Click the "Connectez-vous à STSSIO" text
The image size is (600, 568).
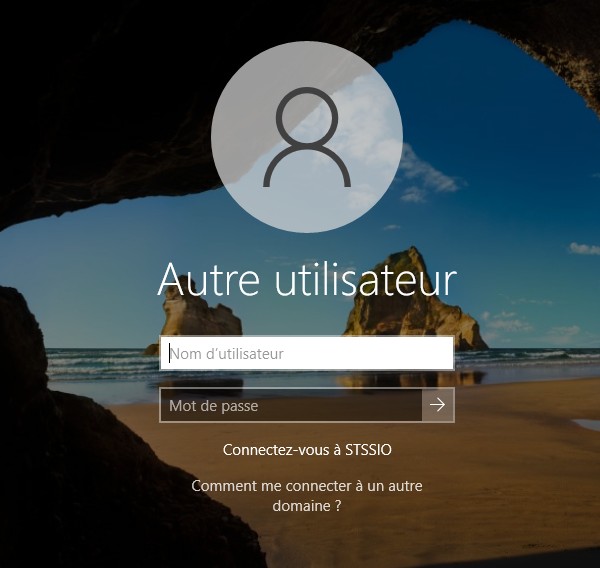pos(307,450)
